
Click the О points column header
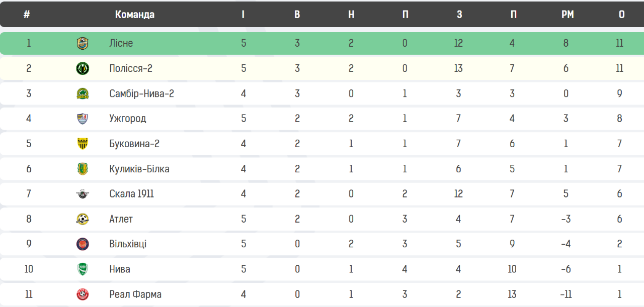[x=622, y=15]
